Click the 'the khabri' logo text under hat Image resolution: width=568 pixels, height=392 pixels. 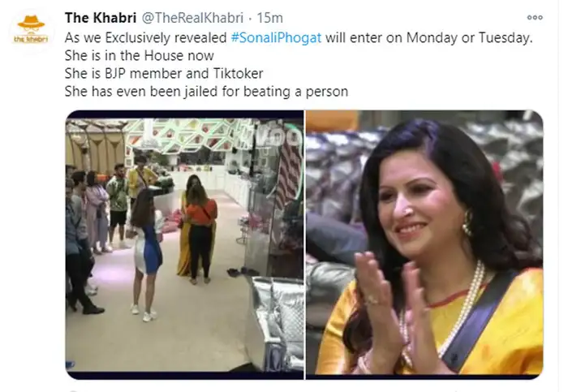point(31,38)
